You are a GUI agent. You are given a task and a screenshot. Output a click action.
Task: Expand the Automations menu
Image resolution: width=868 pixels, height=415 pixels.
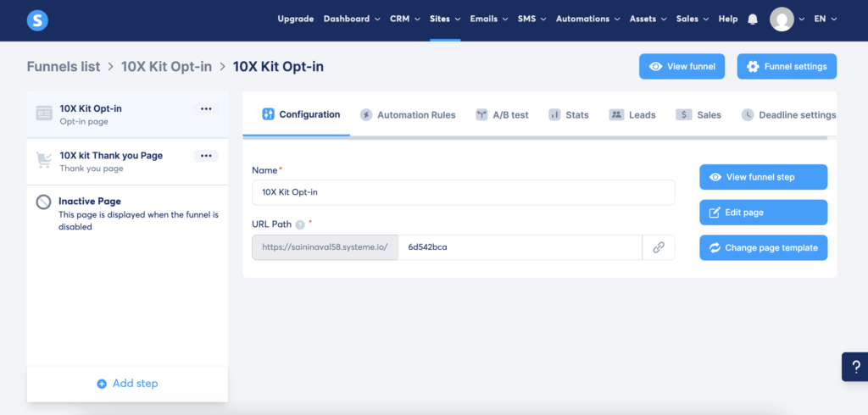pyautogui.click(x=587, y=19)
